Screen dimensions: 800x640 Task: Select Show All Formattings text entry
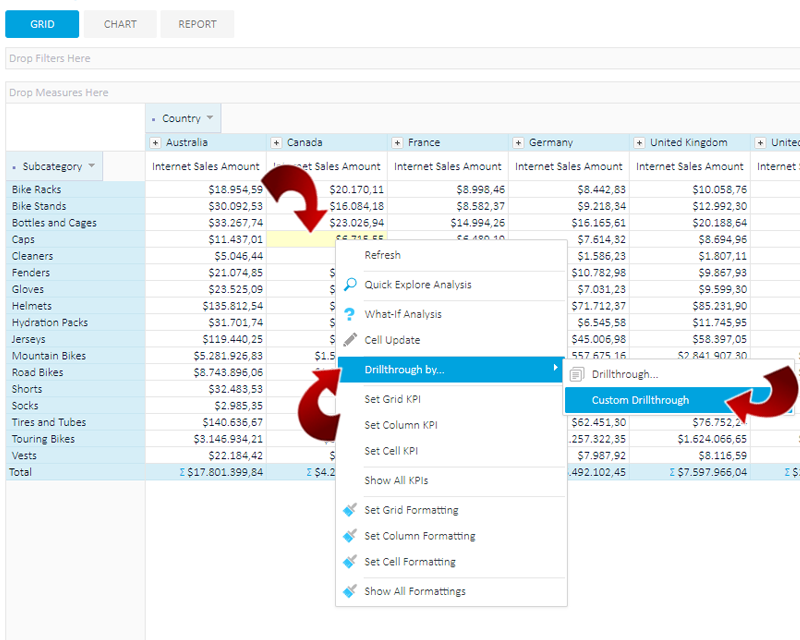coord(415,591)
